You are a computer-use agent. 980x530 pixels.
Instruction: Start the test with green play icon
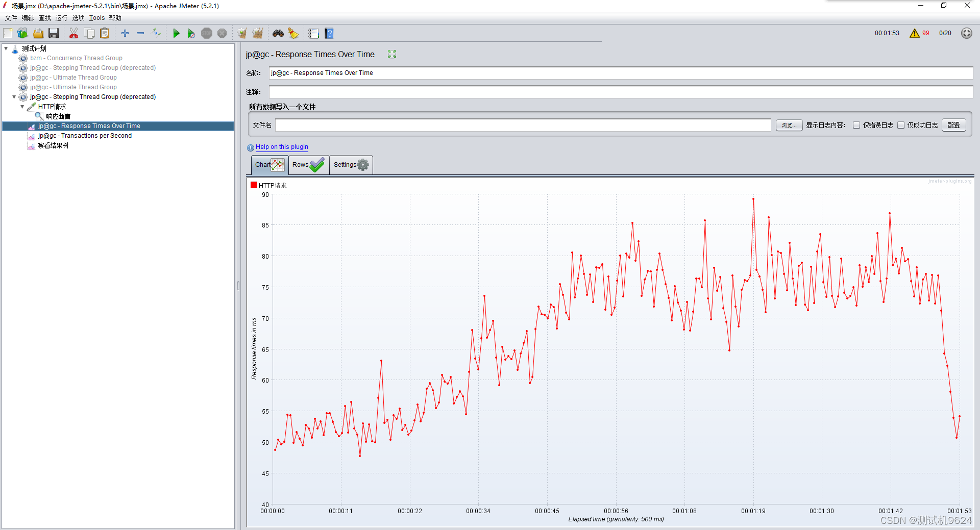176,34
